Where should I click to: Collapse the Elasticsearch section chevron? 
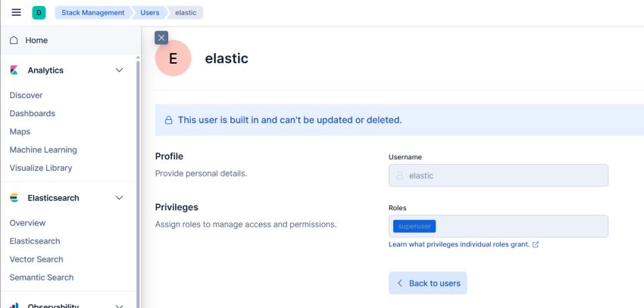tap(119, 198)
